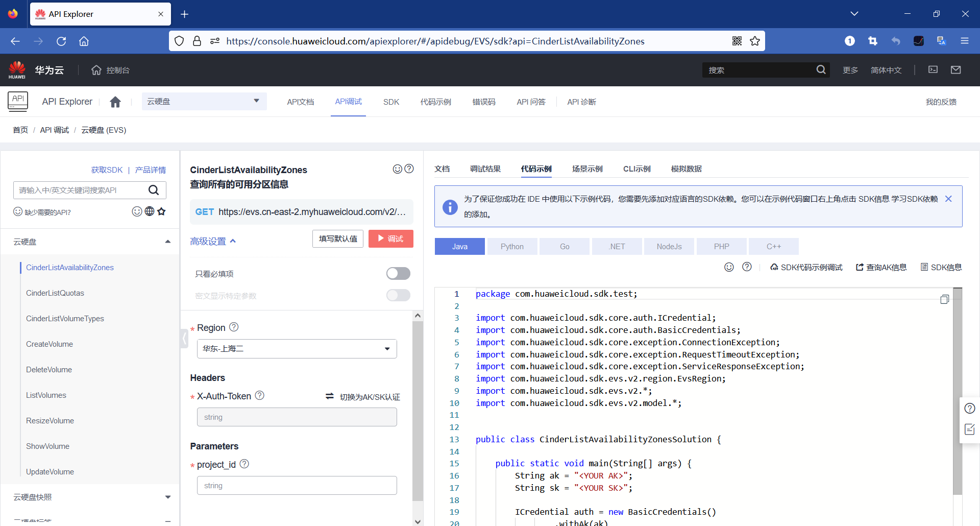Open the 调试结果 tab
Image resolution: width=980 pixels, height=526 pixels.
(x=485, y=169)
